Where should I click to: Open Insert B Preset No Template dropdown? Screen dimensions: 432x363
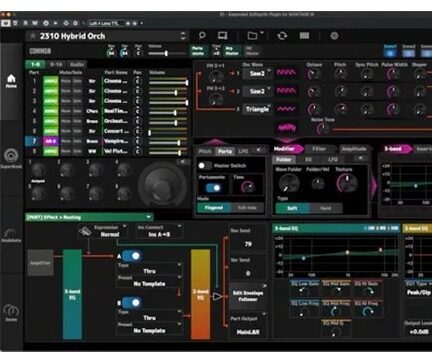(x=149, y=328)
